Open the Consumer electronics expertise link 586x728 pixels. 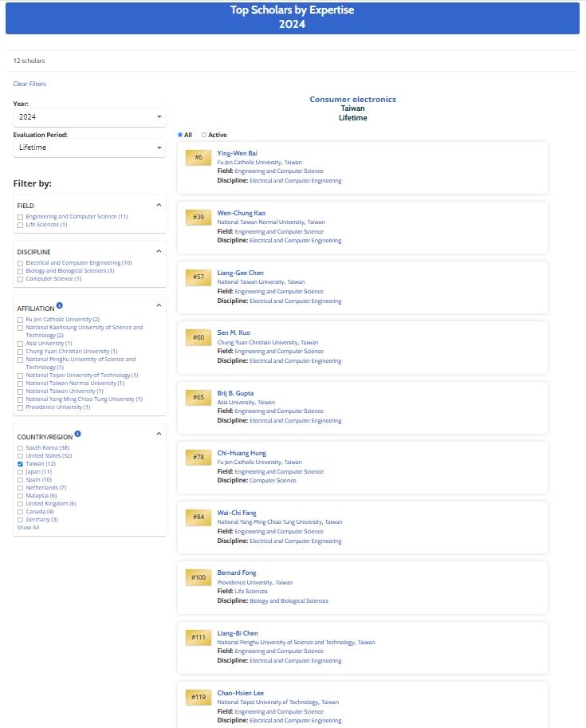pyautogui.click(x=352, y=100)
